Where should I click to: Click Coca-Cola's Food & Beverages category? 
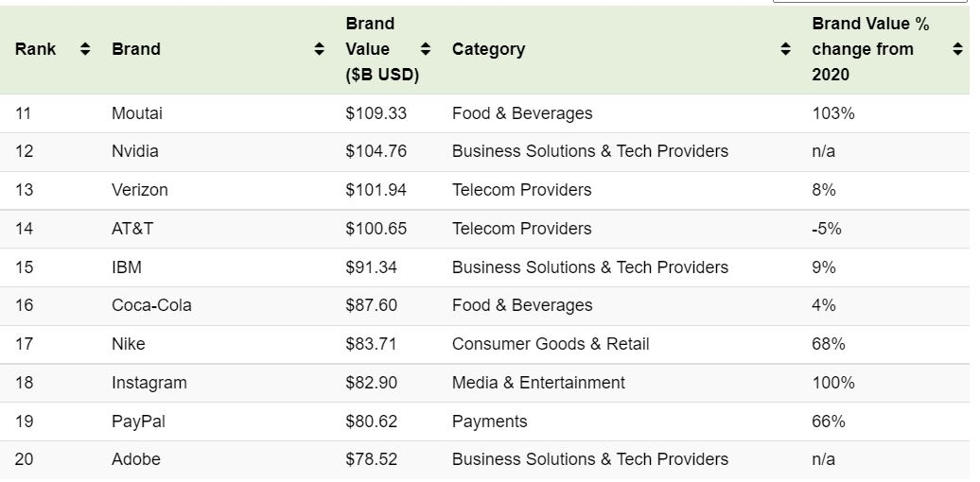pyautogui.click(x=522, y=305)
